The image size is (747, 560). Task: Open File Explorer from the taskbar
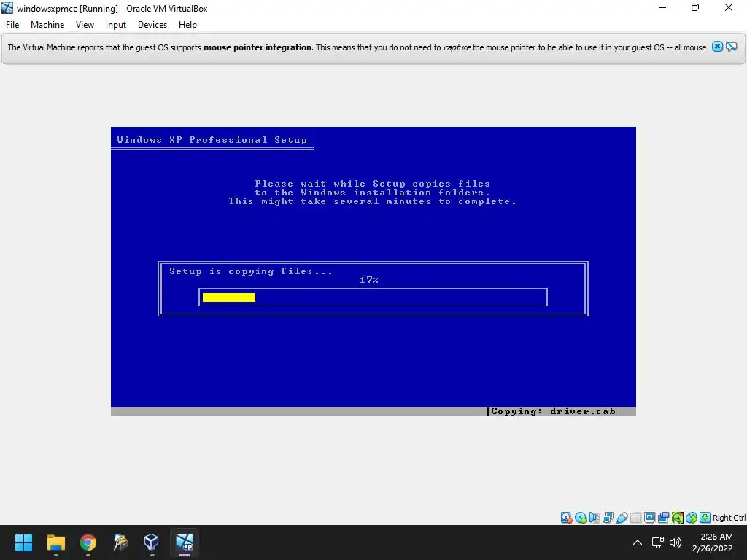(x=55, y=542)
